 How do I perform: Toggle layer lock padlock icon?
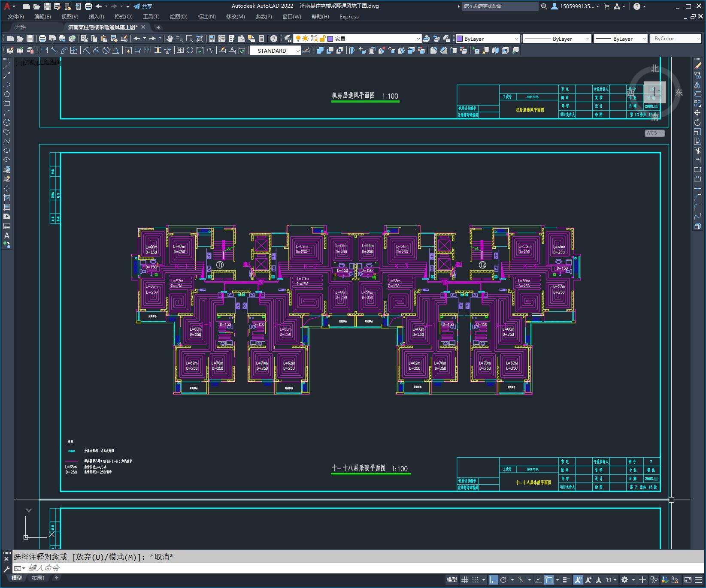(x=322, y=39)
